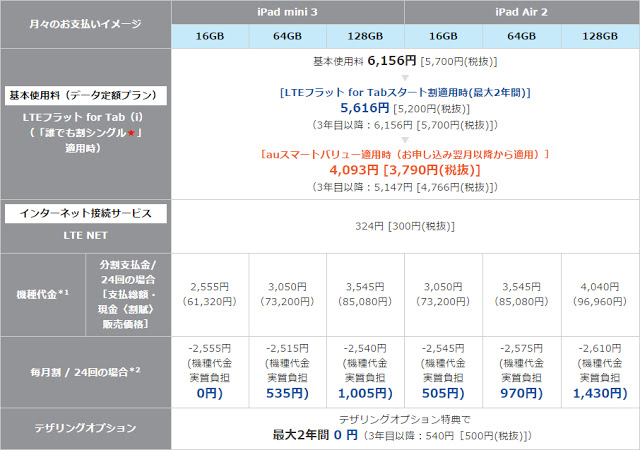The width and height of the screenshot is (640, 450).
Task: Click the iPad mini 3 column header
Action: 287,12
